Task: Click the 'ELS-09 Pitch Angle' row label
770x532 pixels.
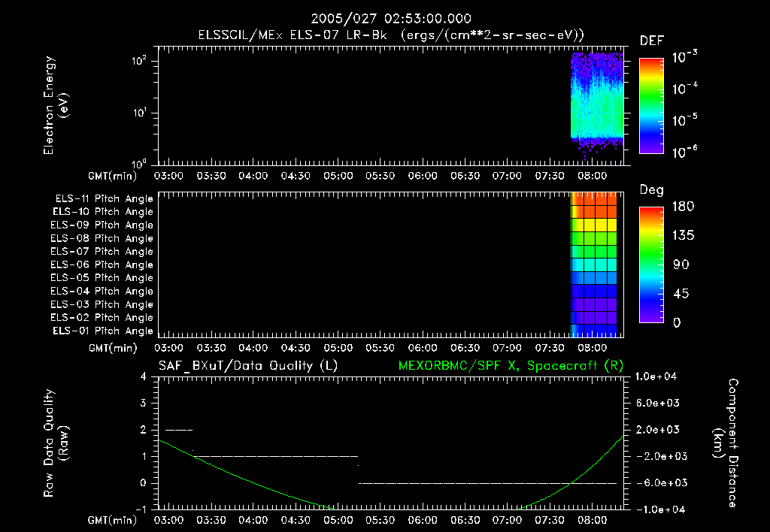Action: 102,225
